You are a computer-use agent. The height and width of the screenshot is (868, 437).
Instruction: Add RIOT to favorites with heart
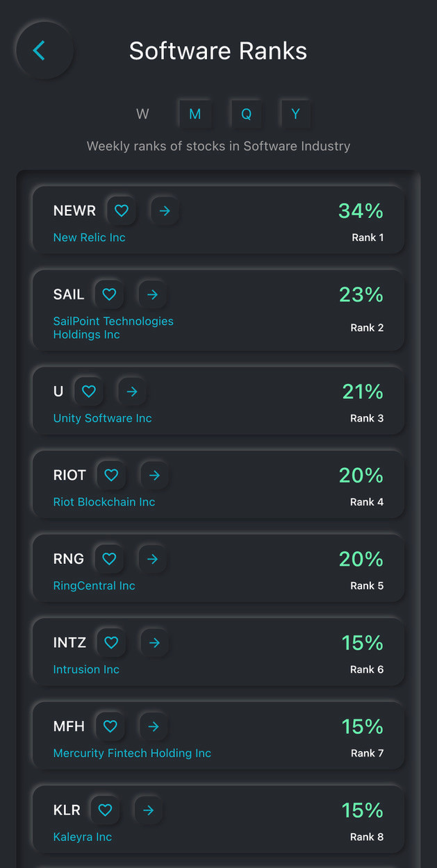coord(111,475)
